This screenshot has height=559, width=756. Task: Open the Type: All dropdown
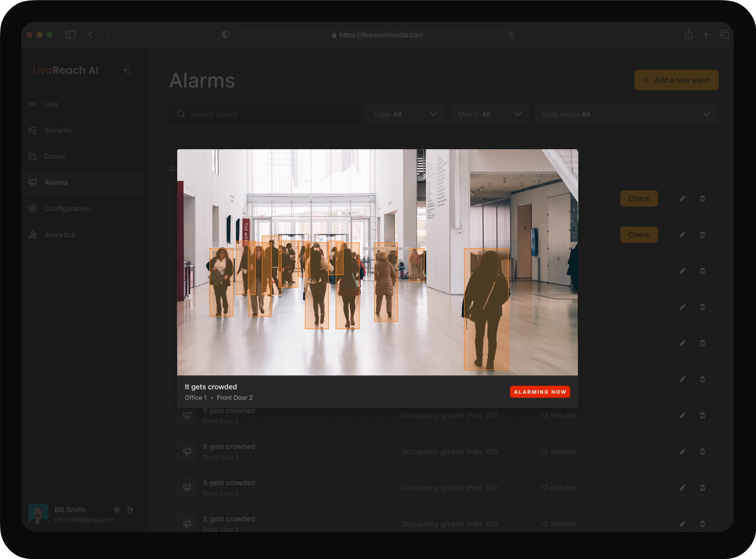405,114
